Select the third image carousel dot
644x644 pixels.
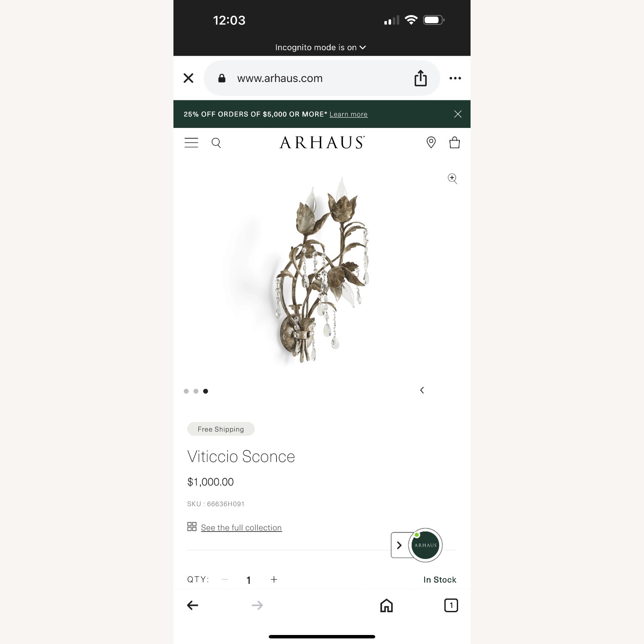tap(206, 391)
